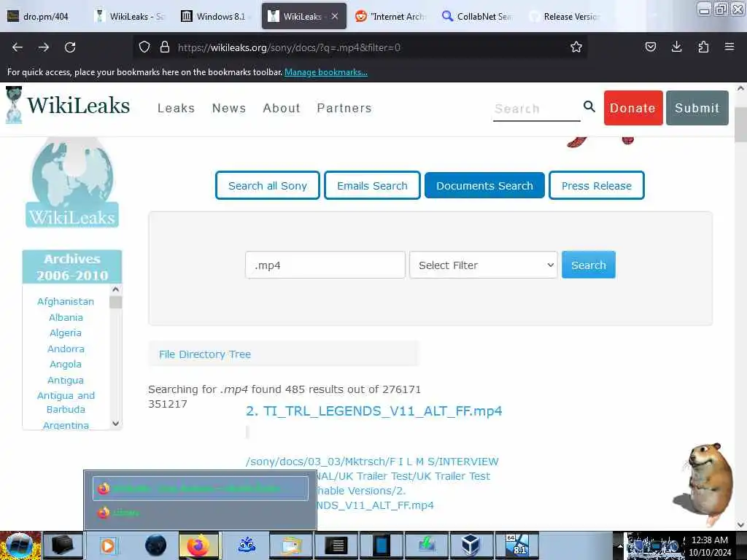747x560 pixels.
Task: Expand the File Directory Tree
Action: pos(205,354)
